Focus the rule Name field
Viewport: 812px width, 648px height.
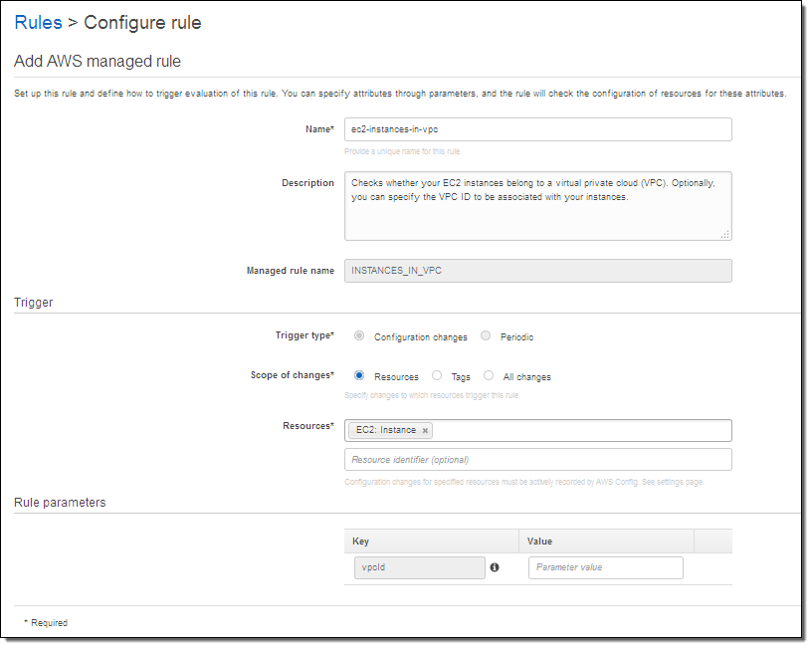pos(537,129)
